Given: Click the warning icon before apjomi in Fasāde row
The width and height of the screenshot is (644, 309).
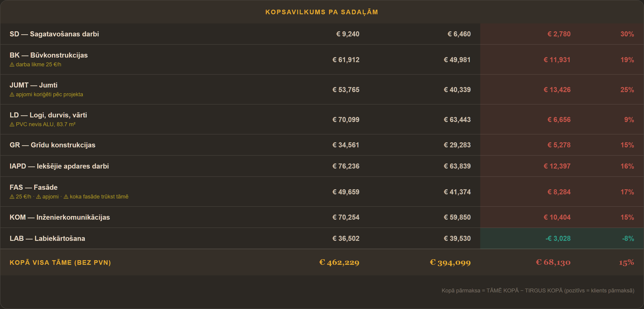Looking at the screenshot, I should (38, 197).
